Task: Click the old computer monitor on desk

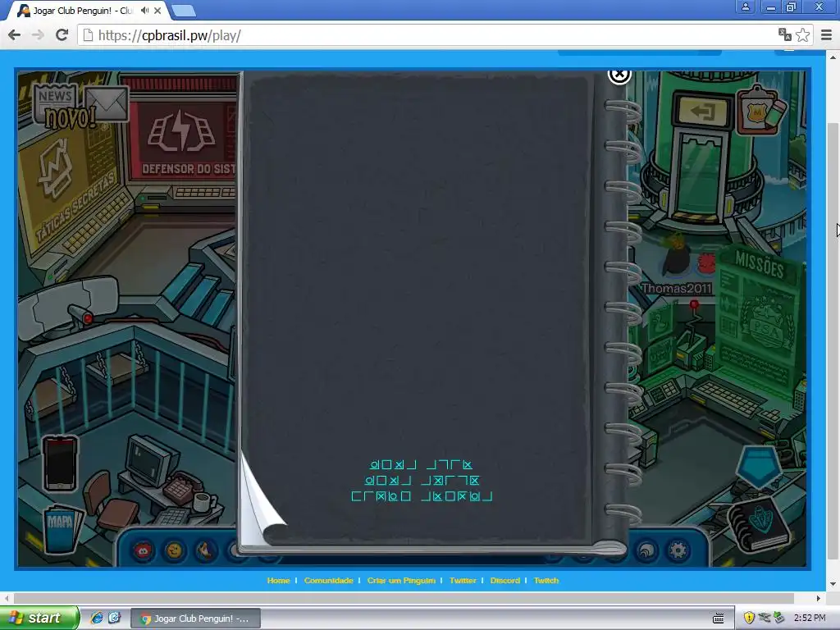Action: click(152, 459)
